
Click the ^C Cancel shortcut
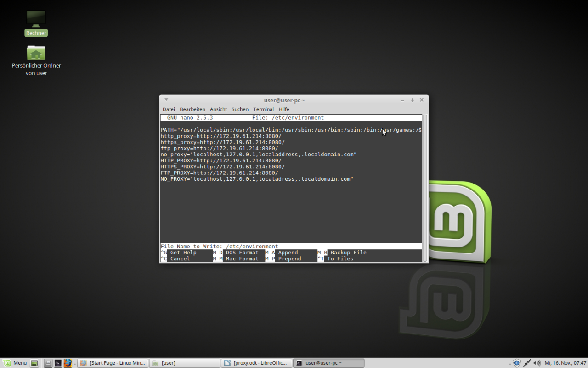(175, 259)
